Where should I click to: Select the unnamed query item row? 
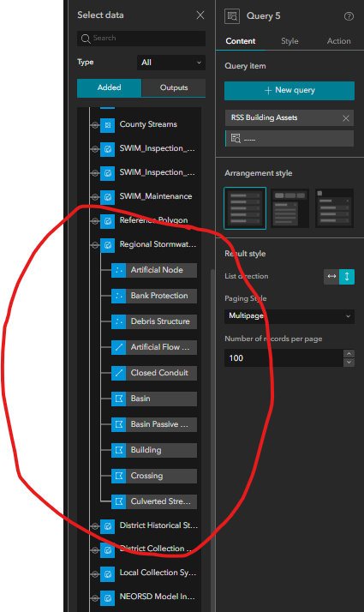(289, 139)
